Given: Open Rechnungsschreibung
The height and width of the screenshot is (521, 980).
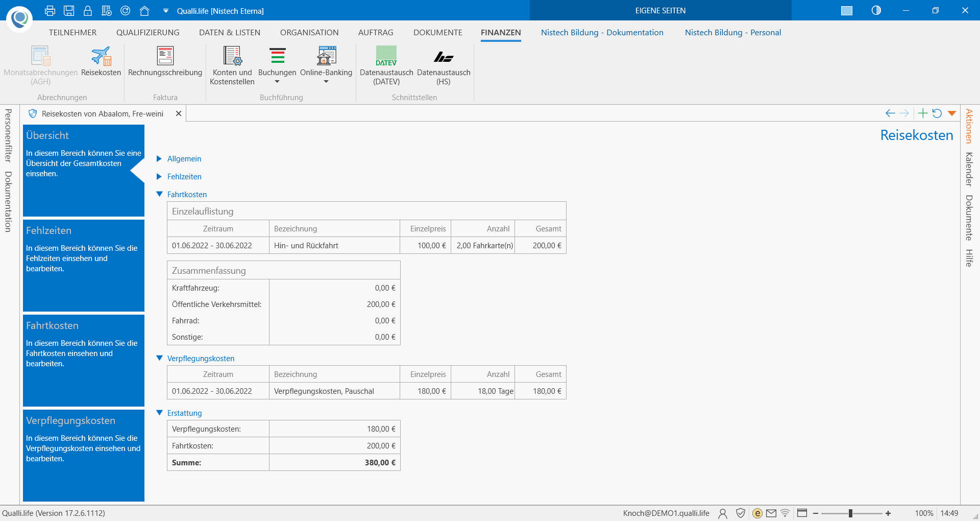Looking at the screenshot, I should (165, 61).
